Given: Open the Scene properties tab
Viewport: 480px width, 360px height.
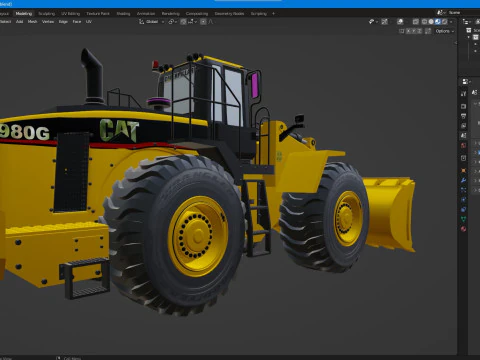Looking at the screenshot, I should pos(463,135).
